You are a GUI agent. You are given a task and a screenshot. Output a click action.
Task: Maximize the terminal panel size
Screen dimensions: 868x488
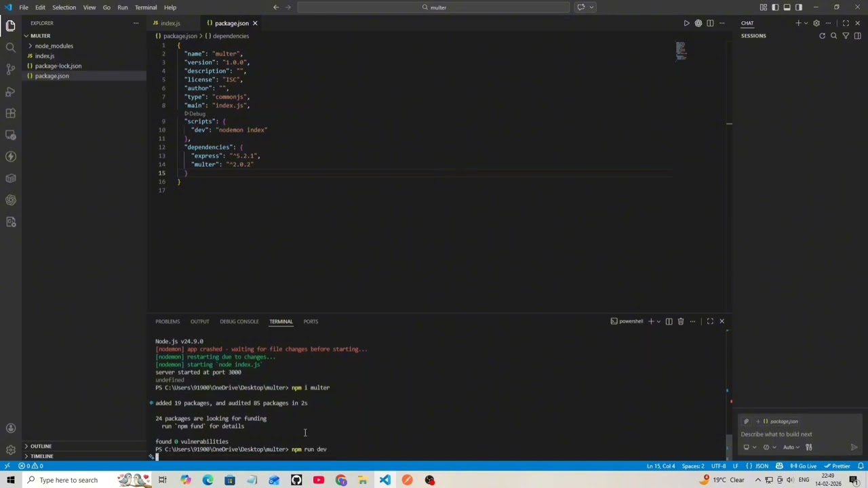point(710,321)
